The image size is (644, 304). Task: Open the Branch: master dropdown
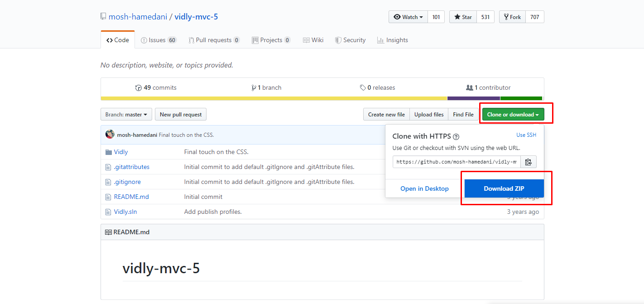(x=126, y=115)
